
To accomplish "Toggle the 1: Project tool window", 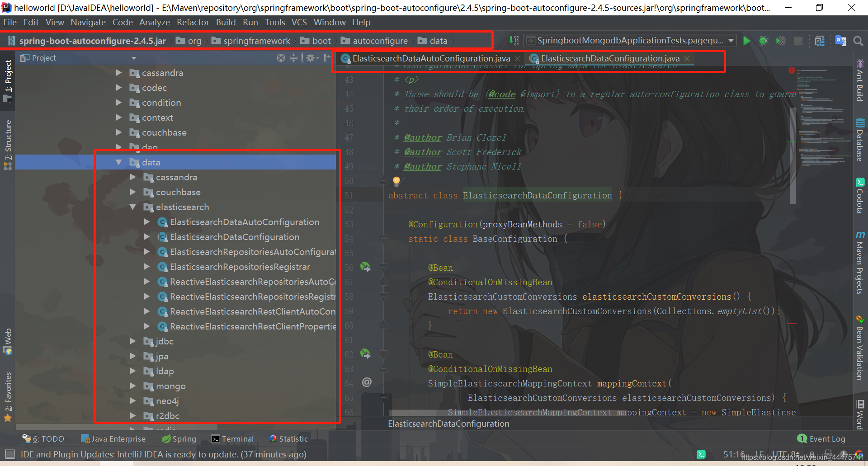I will pos(8,80).
